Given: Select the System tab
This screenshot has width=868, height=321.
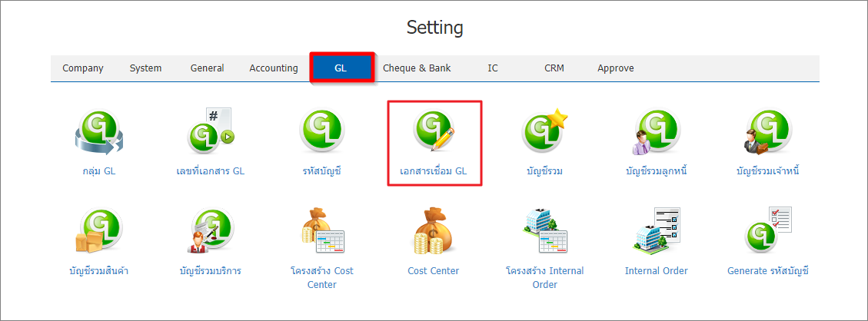Looking at the screenshot, I should [145, 68].
